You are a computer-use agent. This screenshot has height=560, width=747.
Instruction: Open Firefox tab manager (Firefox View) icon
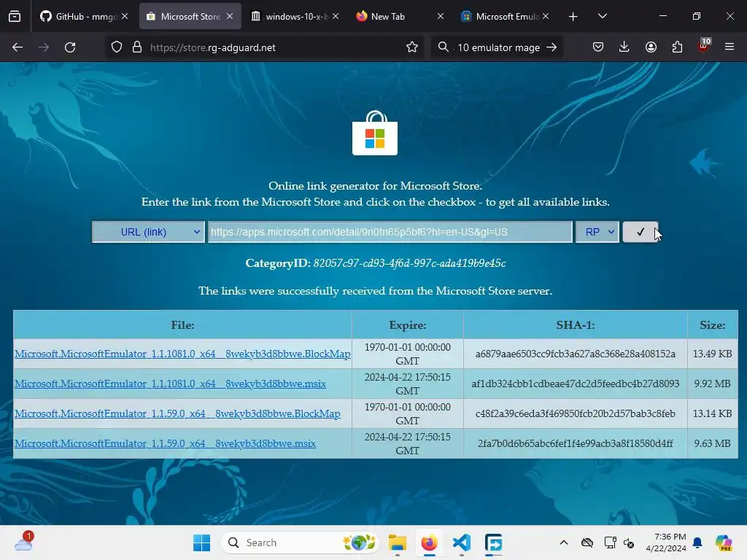pos(15,17)
